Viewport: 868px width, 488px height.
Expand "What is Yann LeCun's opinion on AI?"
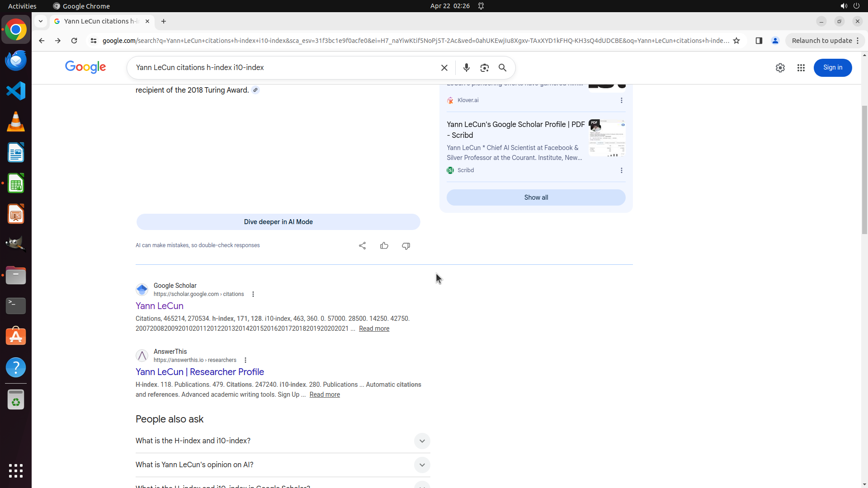click(421, 465)
